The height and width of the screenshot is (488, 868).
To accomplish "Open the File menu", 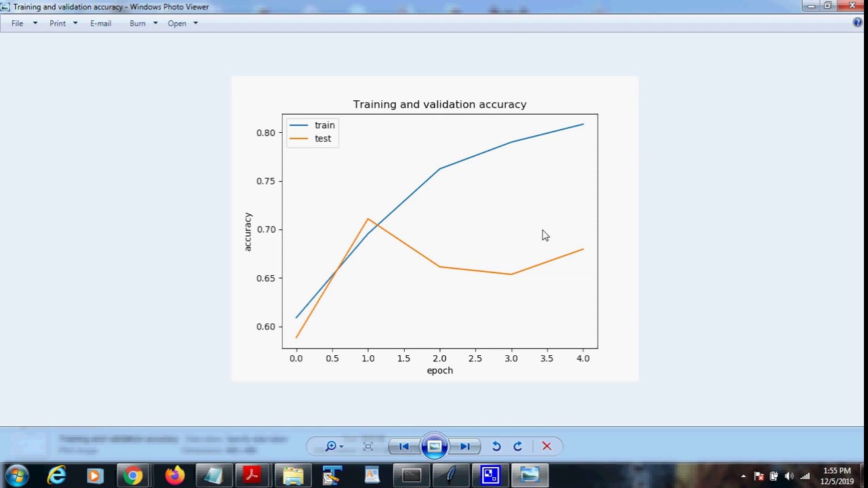I will (18, 23).
